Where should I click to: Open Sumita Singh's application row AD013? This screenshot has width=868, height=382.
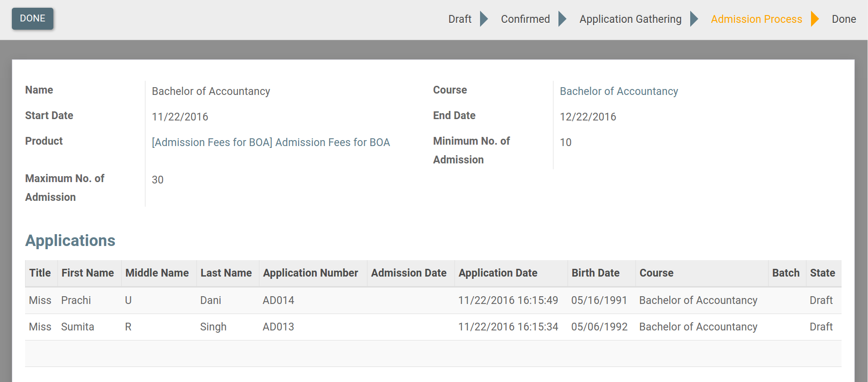[x=278, y=327]
